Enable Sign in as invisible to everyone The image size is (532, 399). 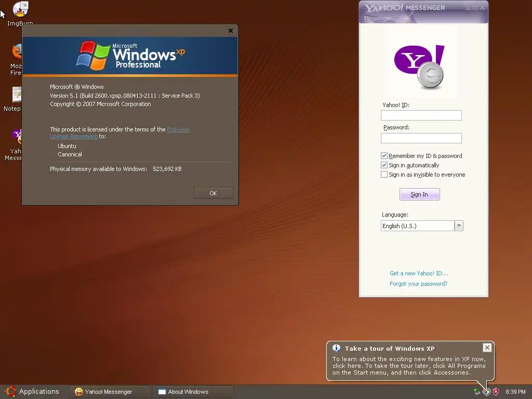384,175
